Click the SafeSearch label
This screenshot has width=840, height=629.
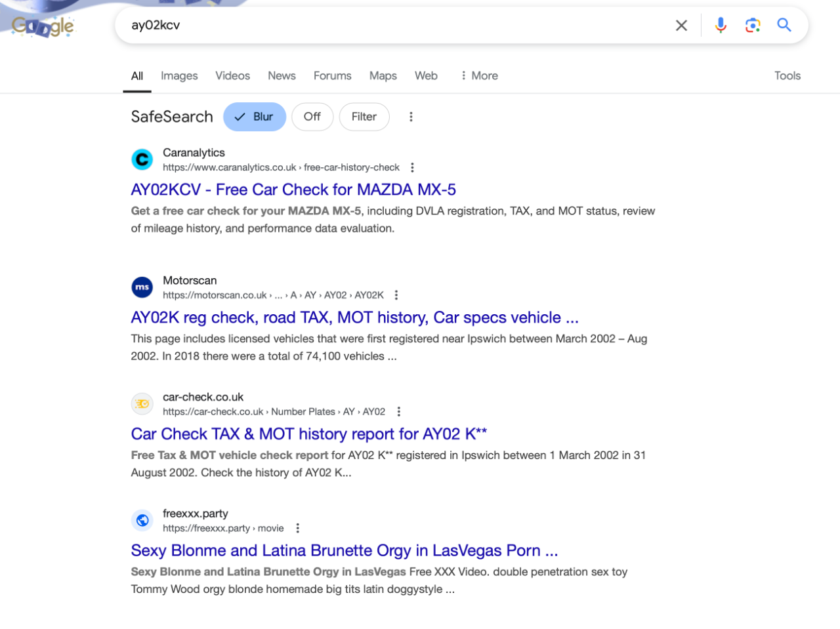pos(172,117)
